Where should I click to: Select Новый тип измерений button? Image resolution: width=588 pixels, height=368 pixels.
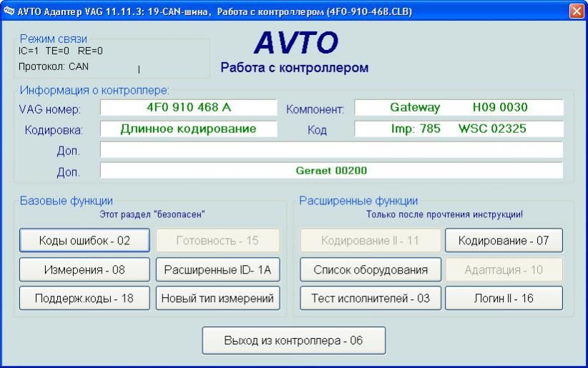(x=218, y=298)
